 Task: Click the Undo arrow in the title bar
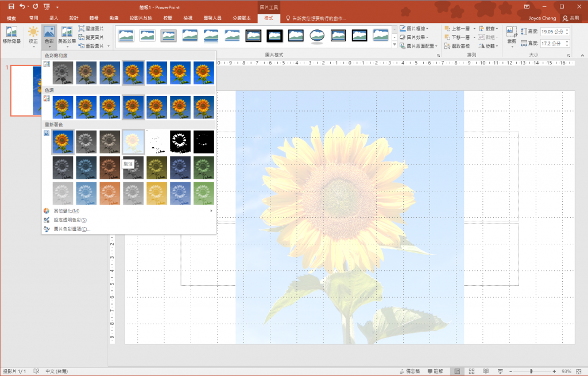22,6
